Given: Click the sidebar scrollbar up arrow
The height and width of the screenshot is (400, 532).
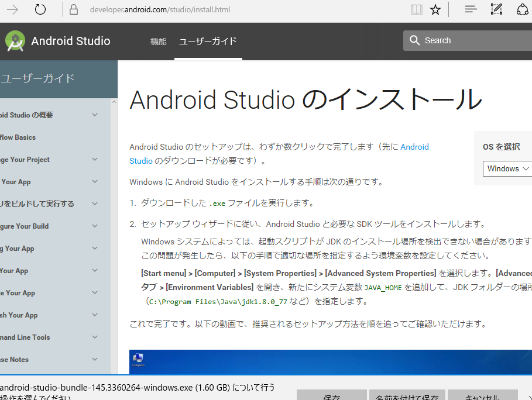Looking at the screenshot, I should pos(114,102).
